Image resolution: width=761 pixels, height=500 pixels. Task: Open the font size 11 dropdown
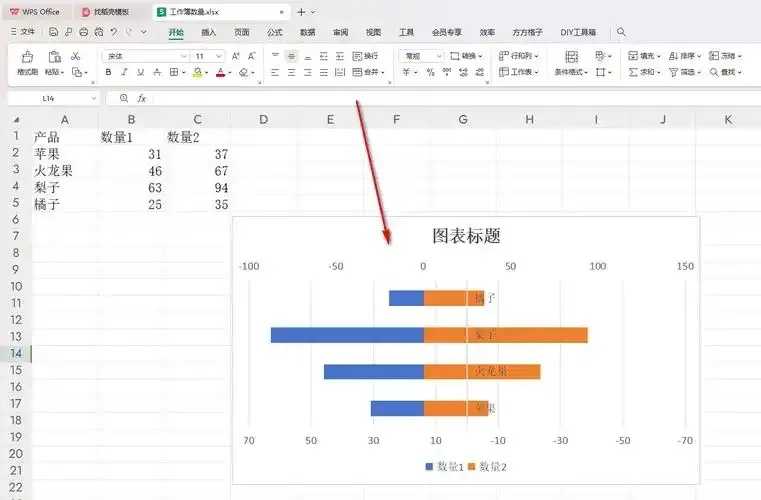tap(219, 56)
